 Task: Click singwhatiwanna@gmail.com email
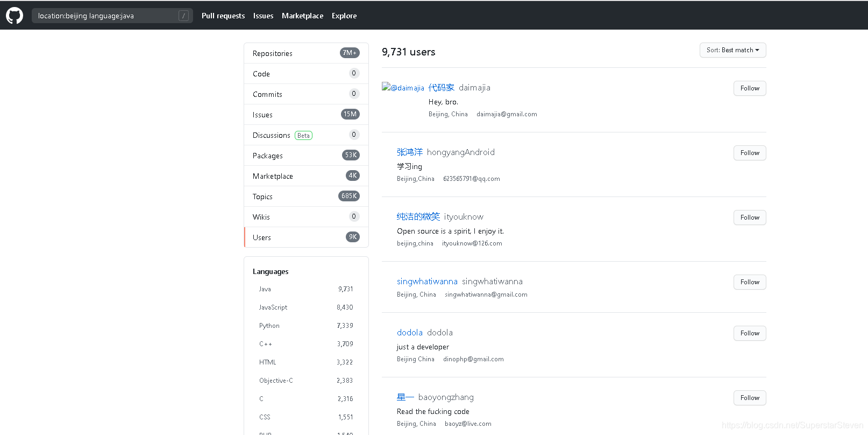pyautogui.click(x=486, y=294)
